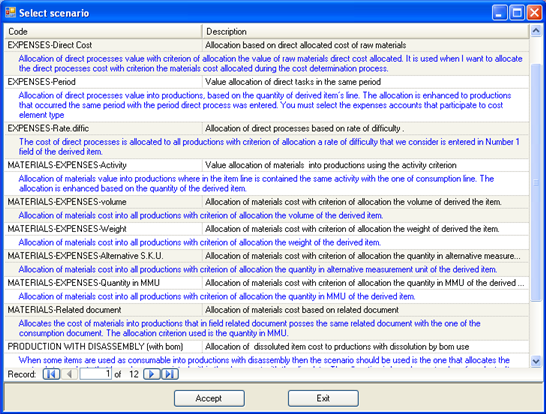Click the scrollbar up arrow

tap(536, 31)
